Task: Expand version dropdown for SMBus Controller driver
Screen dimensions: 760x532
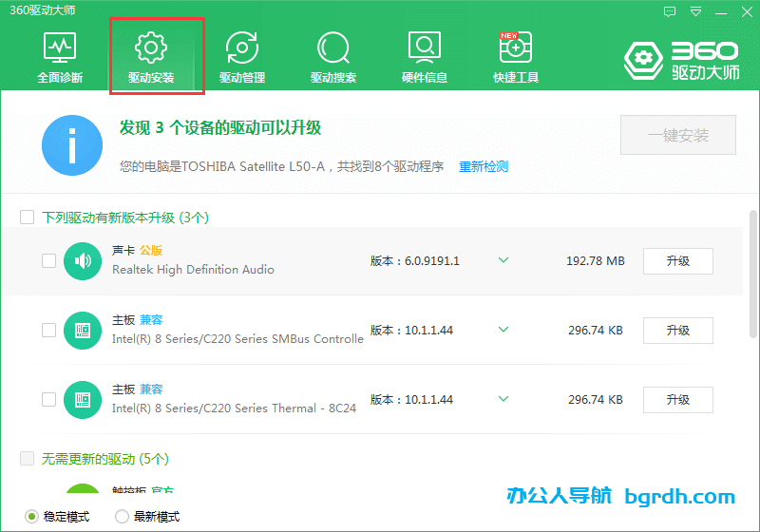Action: tap(503, 330)
